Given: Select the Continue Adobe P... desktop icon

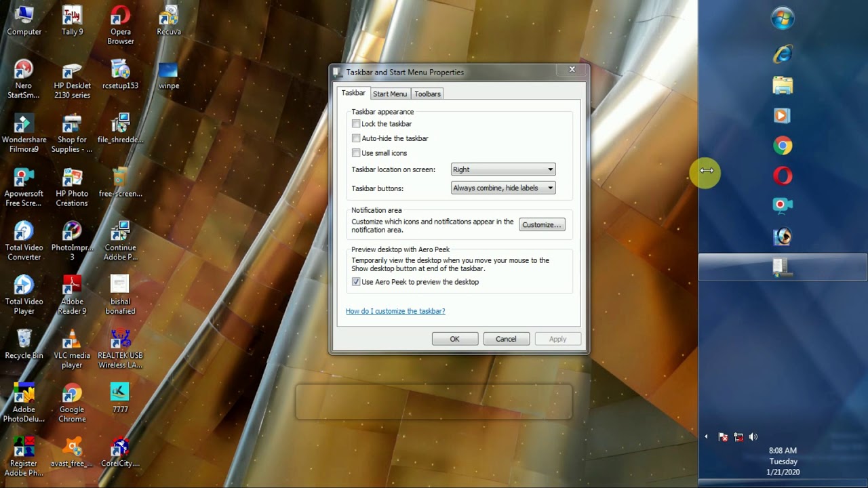Looking at the screenshot, I should tap(121, 241).
